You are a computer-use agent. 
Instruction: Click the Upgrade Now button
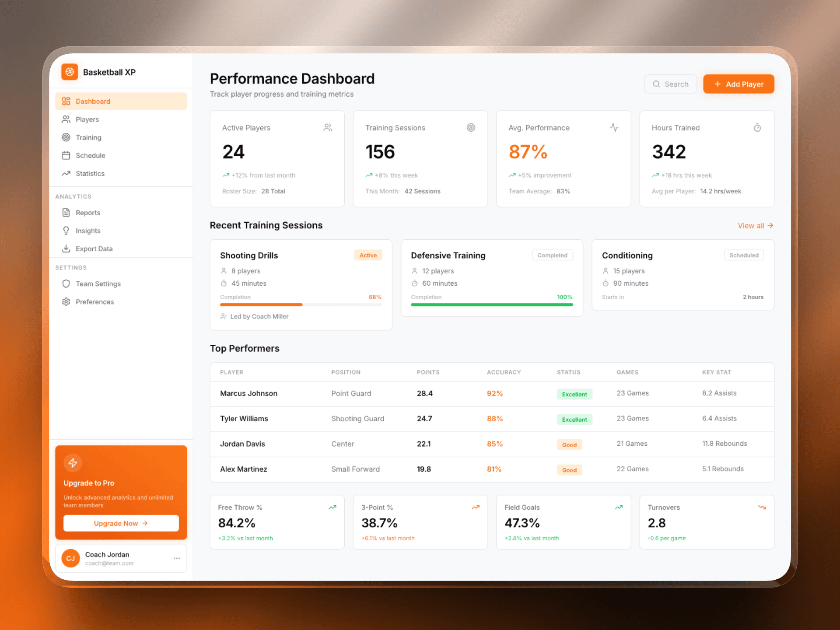pyautogui.click(x=121, y=523)
